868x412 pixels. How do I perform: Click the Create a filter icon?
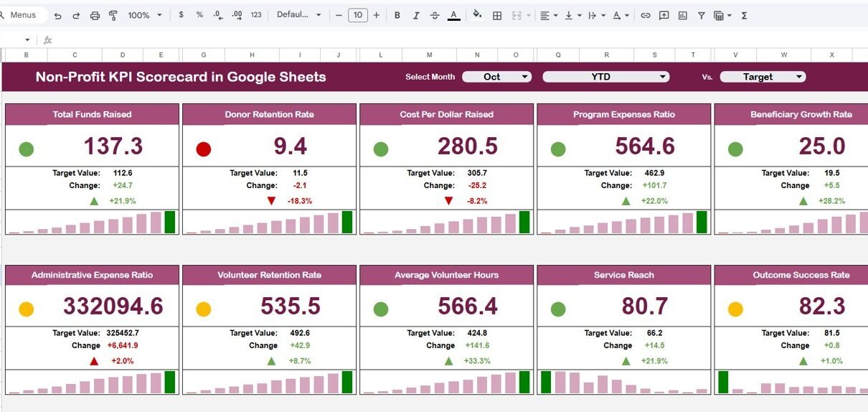701,15
